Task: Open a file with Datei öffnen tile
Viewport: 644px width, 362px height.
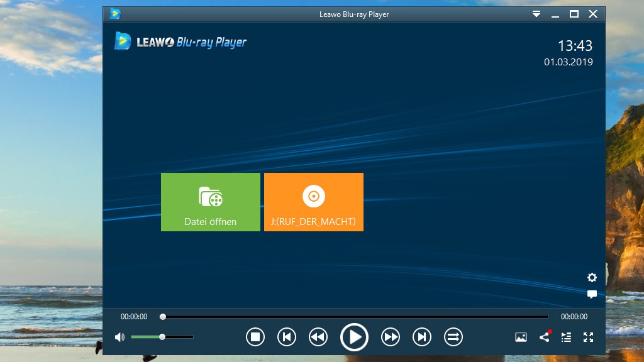Action: click(211, 202)
